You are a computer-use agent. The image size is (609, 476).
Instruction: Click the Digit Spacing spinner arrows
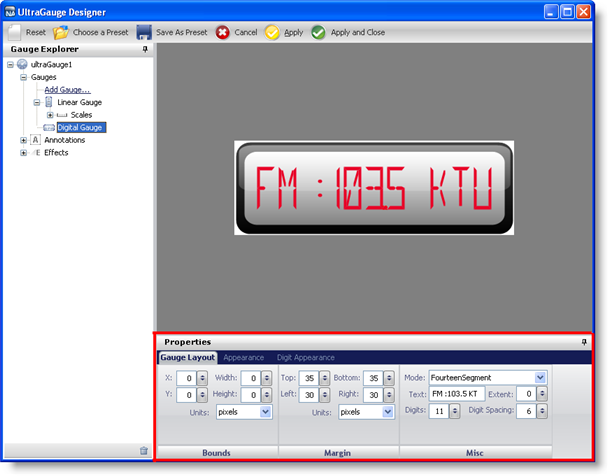[x=542, y=411]
